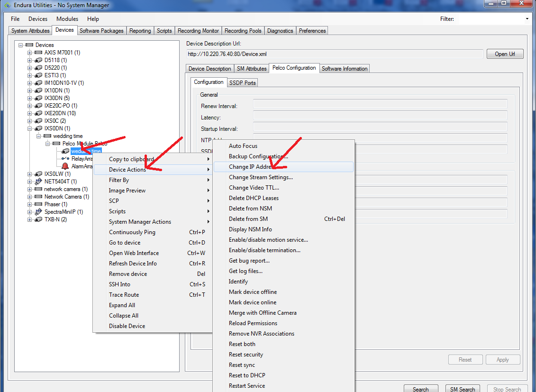This screenshot has width=536, height=392.
Task: Expand the IX30DN device group
Action: pos(29,98)
